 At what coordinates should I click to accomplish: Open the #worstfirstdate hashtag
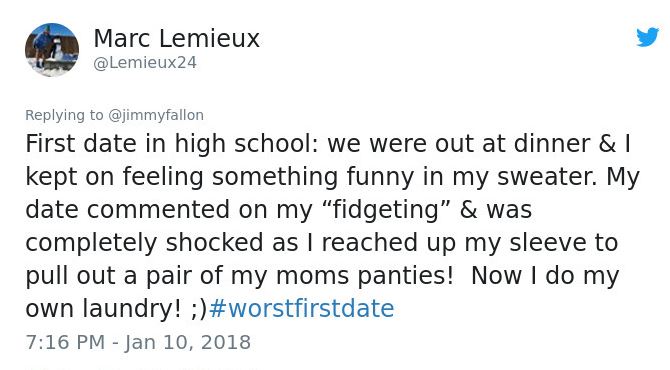302,308
